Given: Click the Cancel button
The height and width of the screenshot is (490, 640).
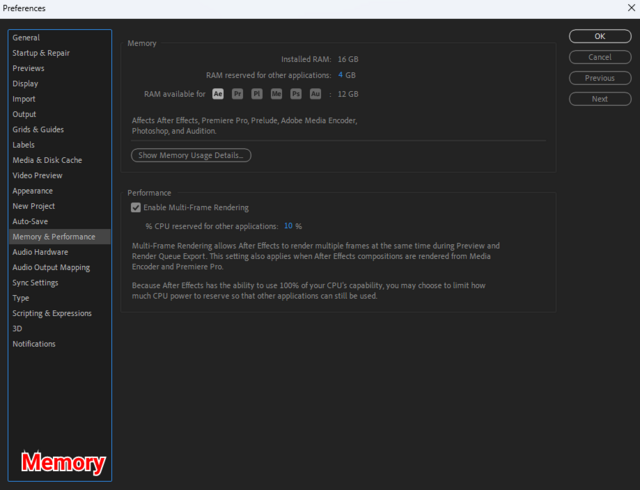Looking at the screenshot, I should point(600,57).
